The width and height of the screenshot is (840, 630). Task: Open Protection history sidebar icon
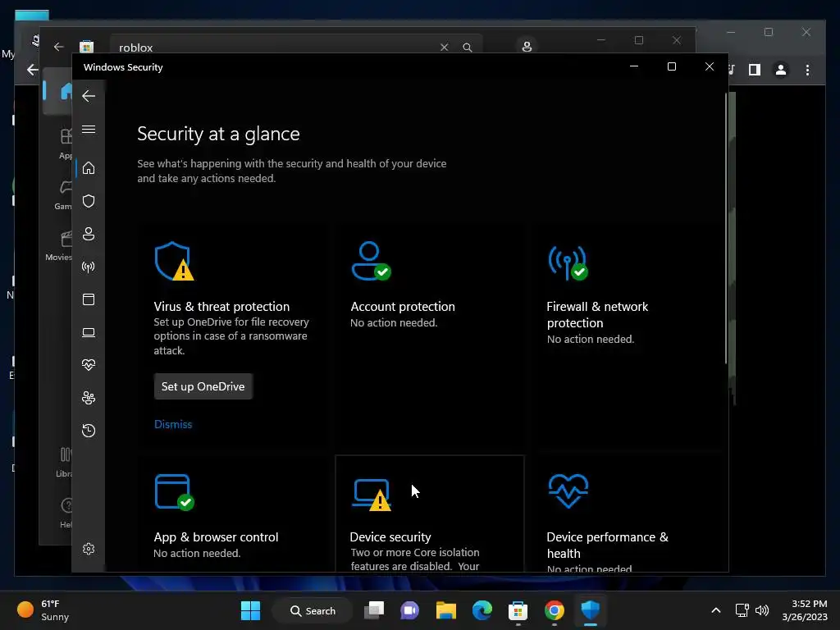tap(89, 431)
